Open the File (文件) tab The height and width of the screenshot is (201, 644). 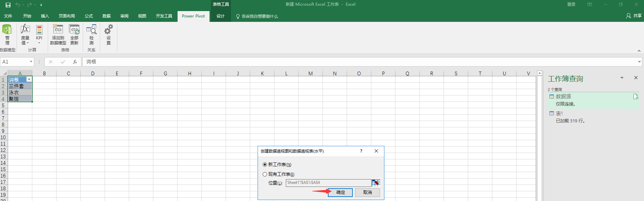click(x=8, y=16)
